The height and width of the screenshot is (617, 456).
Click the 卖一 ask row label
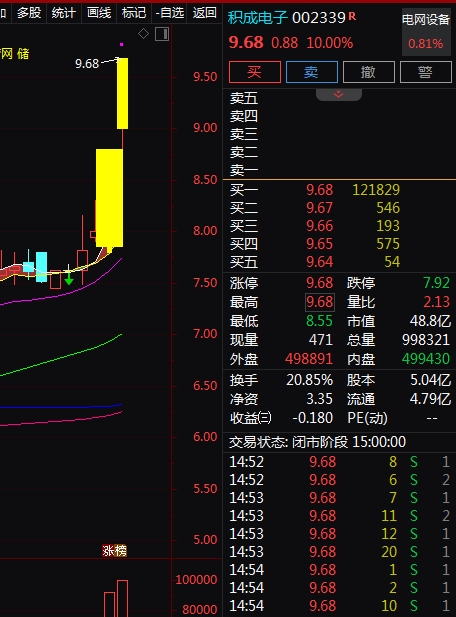[x=244, y=170]
